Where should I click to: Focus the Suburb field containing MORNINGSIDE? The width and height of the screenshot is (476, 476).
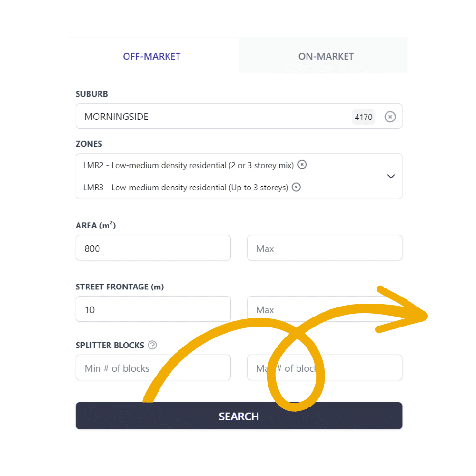coord(239,116)
